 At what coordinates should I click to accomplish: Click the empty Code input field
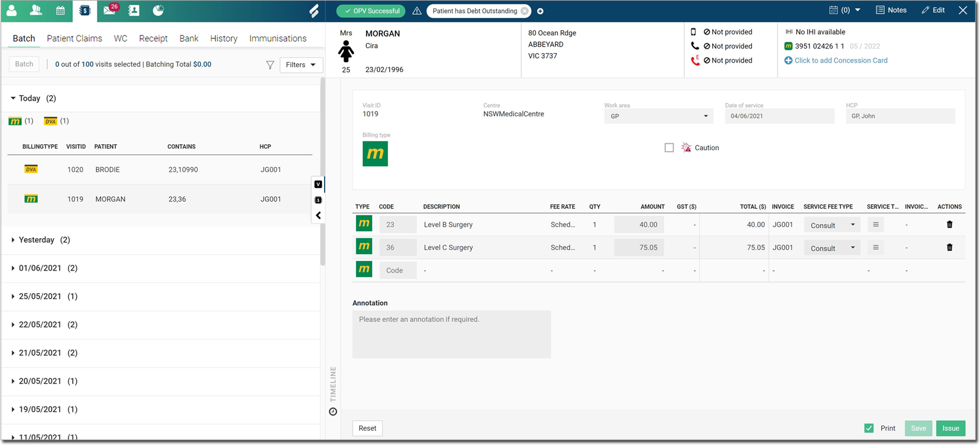click(x=397, y=271)
